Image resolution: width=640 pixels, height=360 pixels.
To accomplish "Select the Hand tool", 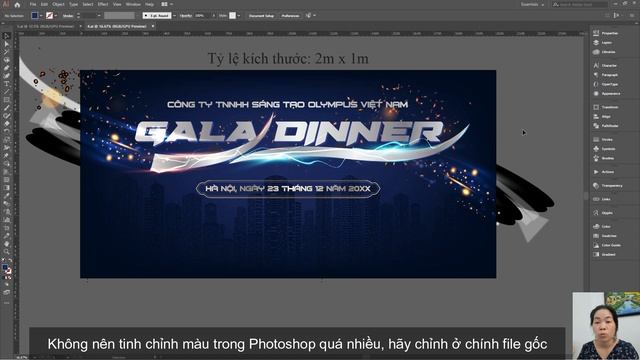I will pyautogui.click(x=6, y=244).
